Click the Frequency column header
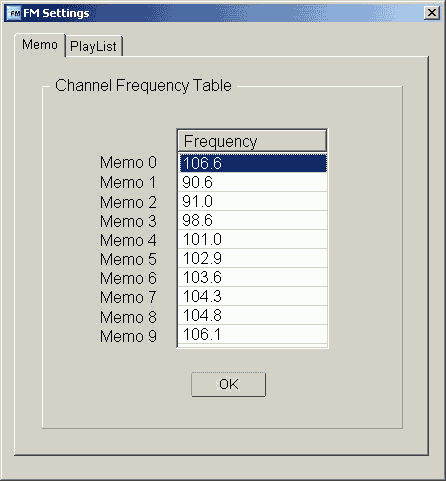 tap(252, 141)
